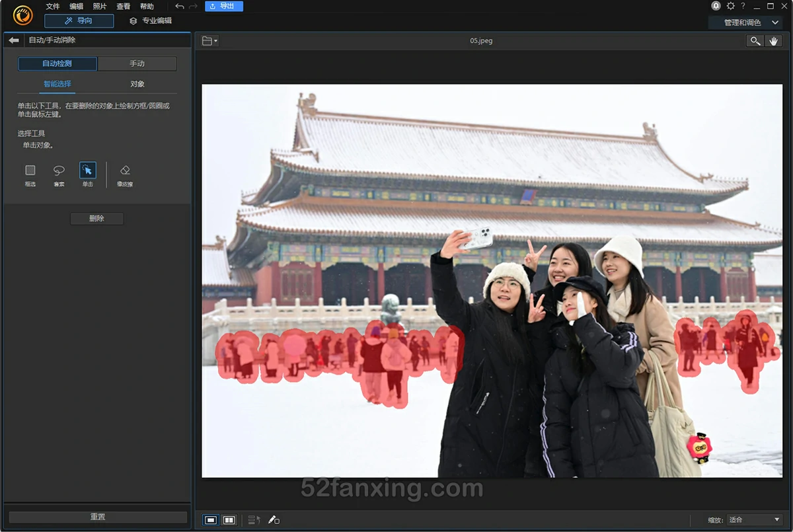Click the history list icon in bottom bar

(254, 520)
